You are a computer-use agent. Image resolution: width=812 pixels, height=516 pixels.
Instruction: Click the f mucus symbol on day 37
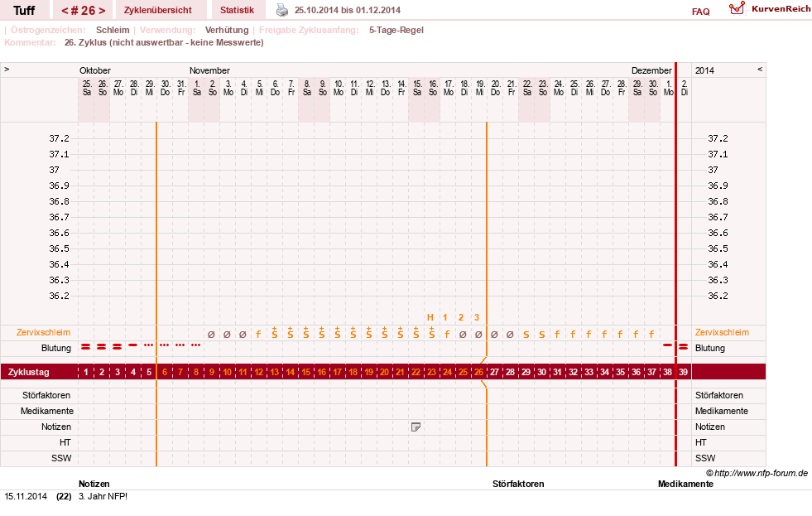(x=651, y=335)
